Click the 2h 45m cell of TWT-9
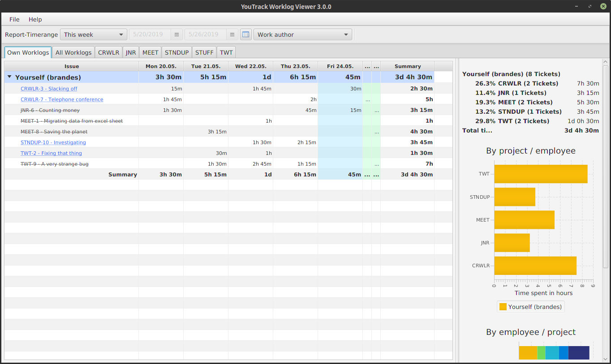 coord(250,164)
